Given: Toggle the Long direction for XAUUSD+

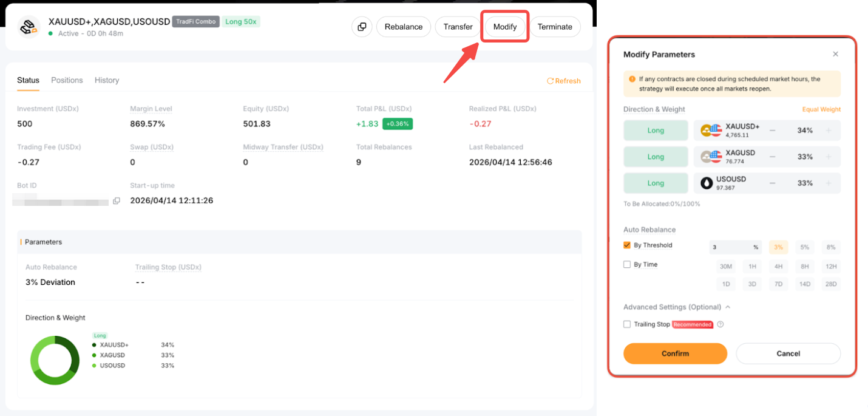Looking at the screenshot, I should (656, 131).
